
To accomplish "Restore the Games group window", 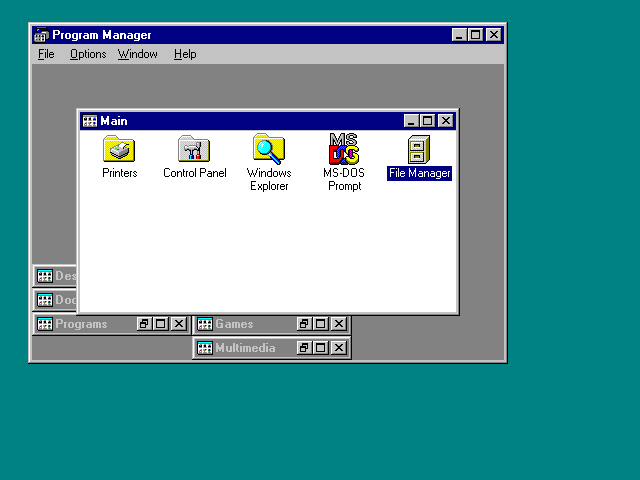I will 303,324.
